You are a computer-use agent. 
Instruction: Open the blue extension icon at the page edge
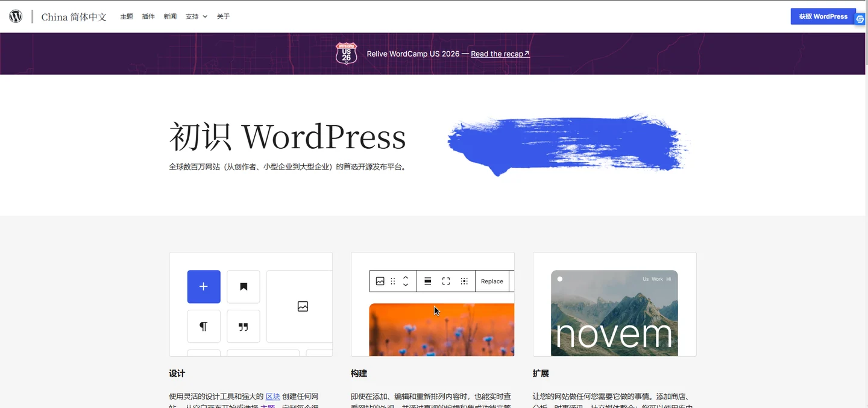[860, 19]
